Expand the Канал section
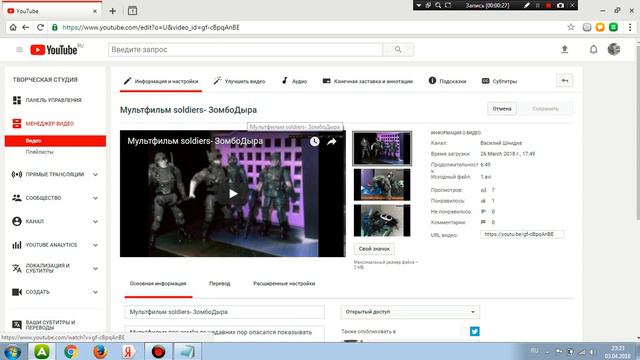640x360 pixels. 96,222
